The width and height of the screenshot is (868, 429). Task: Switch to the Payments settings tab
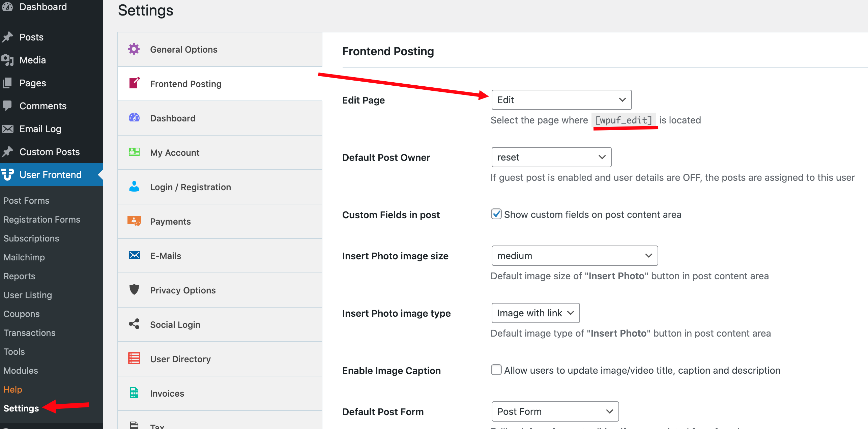point(220,222)
